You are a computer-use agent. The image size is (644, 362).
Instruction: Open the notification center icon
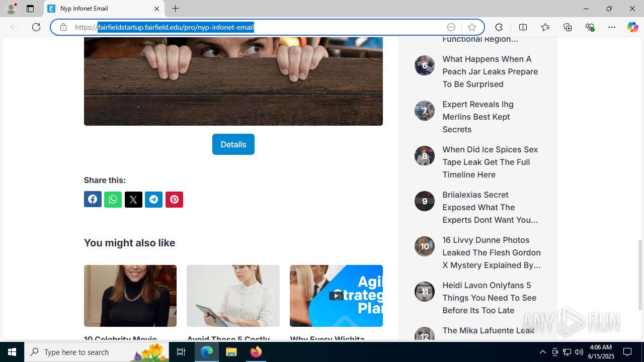627,352
